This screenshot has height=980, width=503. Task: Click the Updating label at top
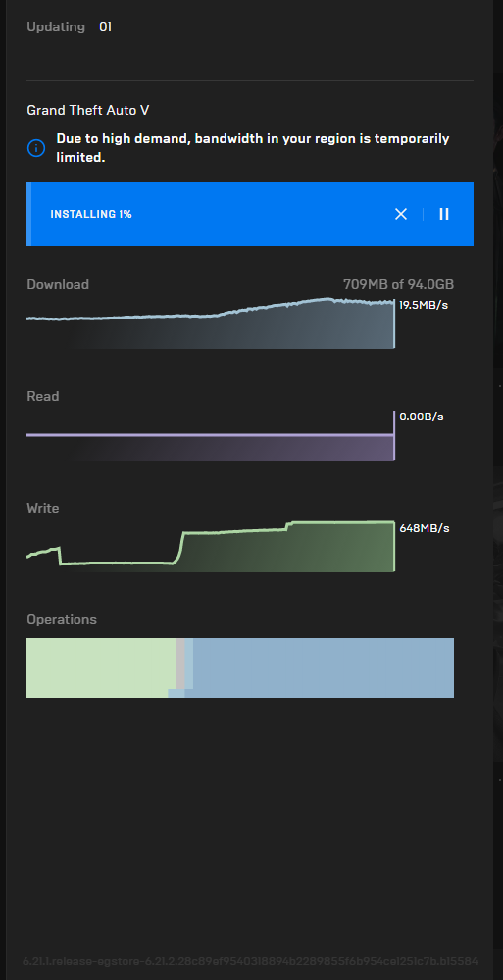click(56, 26)
